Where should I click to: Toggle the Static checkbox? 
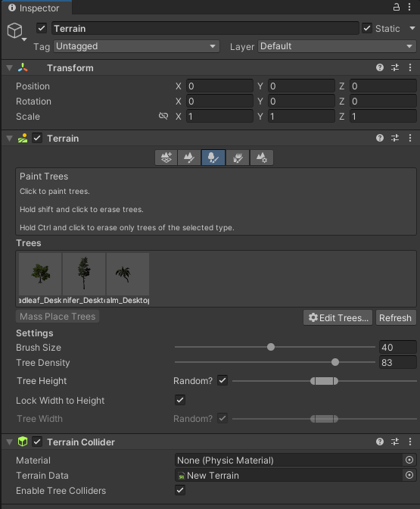tap(367, 28)
